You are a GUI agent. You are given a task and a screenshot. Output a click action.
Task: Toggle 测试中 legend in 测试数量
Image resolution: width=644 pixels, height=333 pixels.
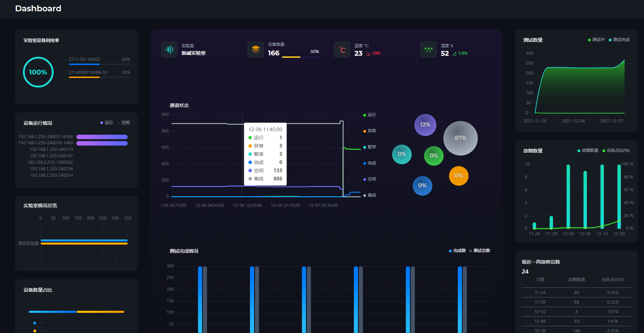coord(596,40)
